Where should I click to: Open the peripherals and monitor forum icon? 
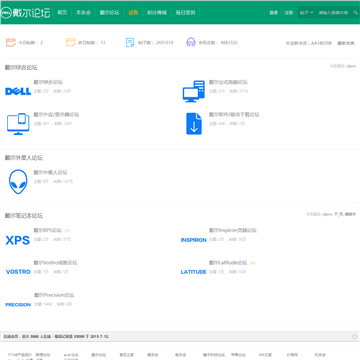pos(18,124)
